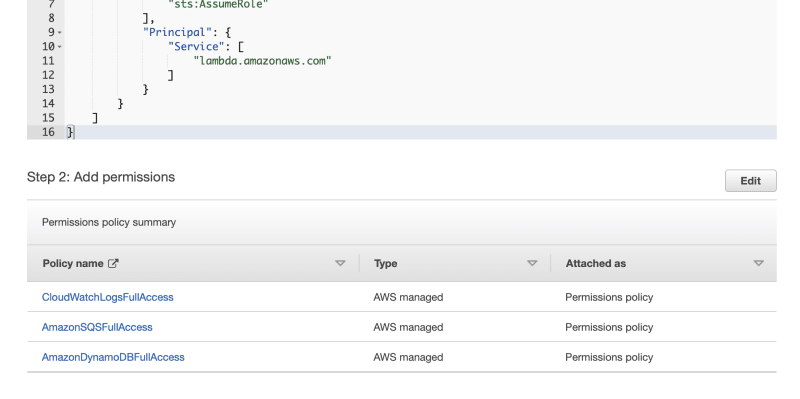Open the AmazonDynamoDBFullAccess policy link
Screen dimensions: 800x399
[x=113, y=357]
